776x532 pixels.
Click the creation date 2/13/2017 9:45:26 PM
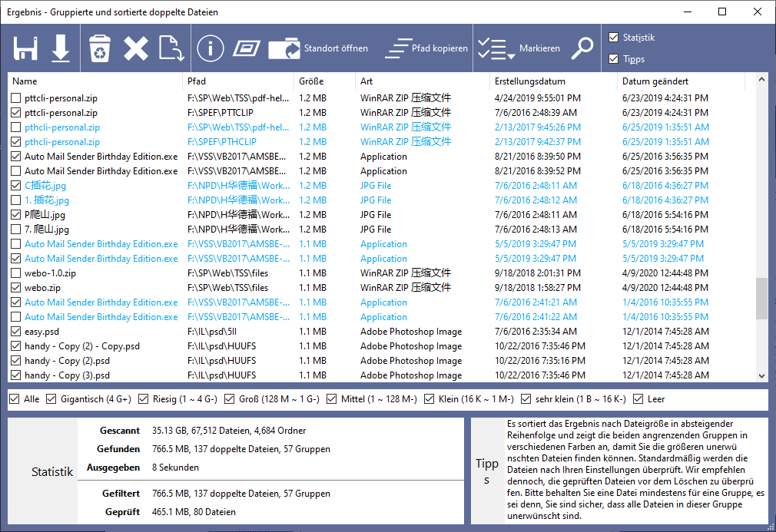tap(538, 127)
